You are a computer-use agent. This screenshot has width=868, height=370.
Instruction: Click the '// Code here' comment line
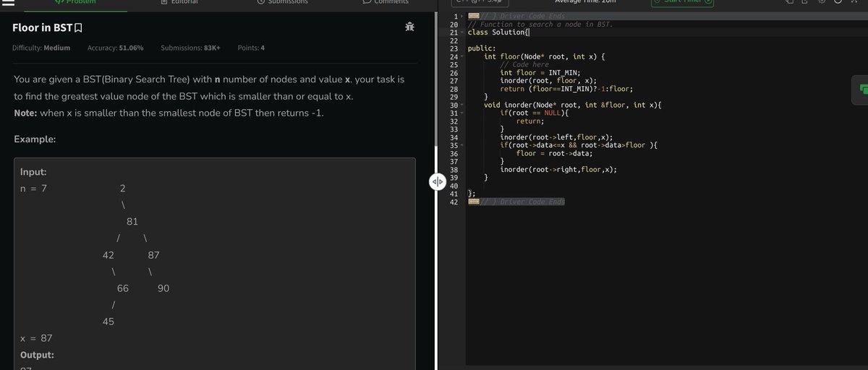[x=524, y=65]
